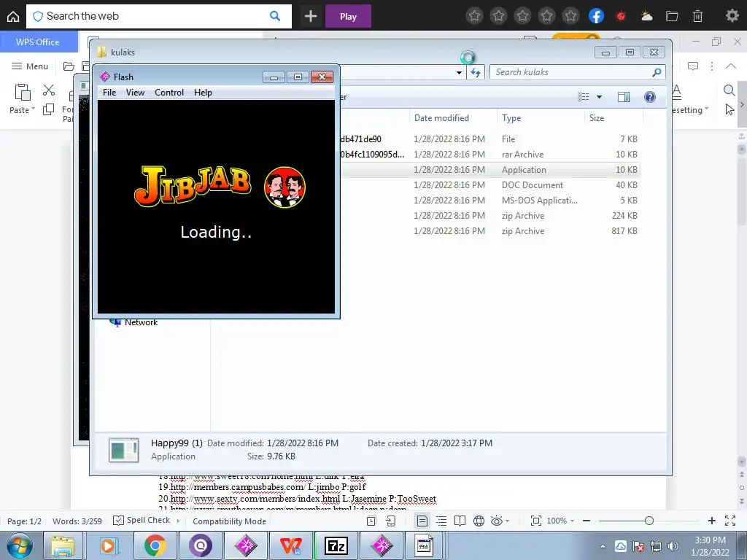Viewport: 747px width, 560px height.
Task: Show the preview pane in the kulaks window
Action: [x=623, y=97]
